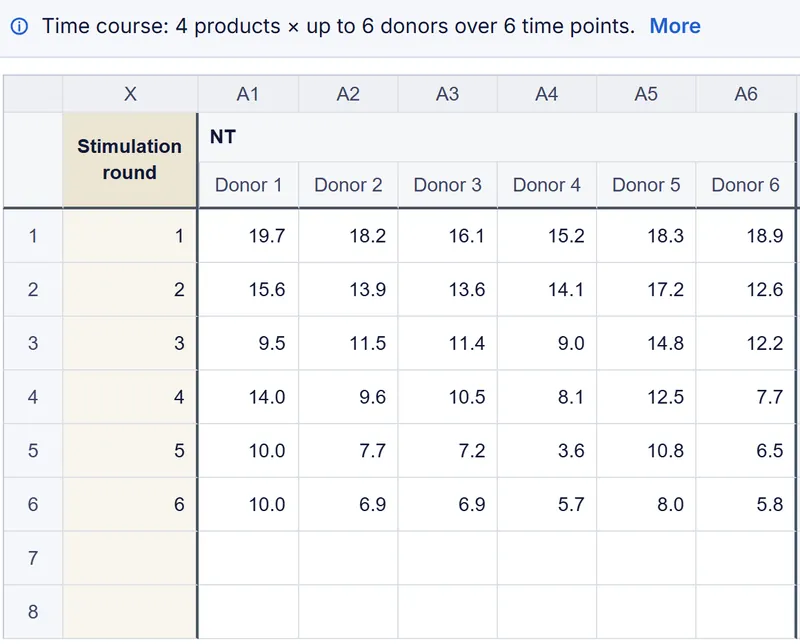The width and height of the screenshot is (800, 644).
Task: Click the Donor 4 subcolumn header
Action: tap(546, 185)
